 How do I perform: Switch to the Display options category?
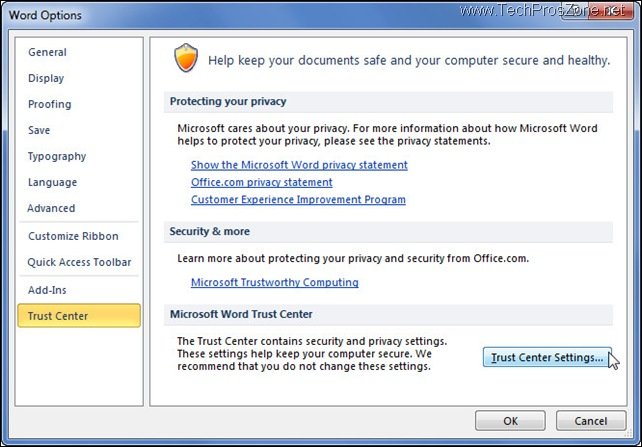point(46,78)
